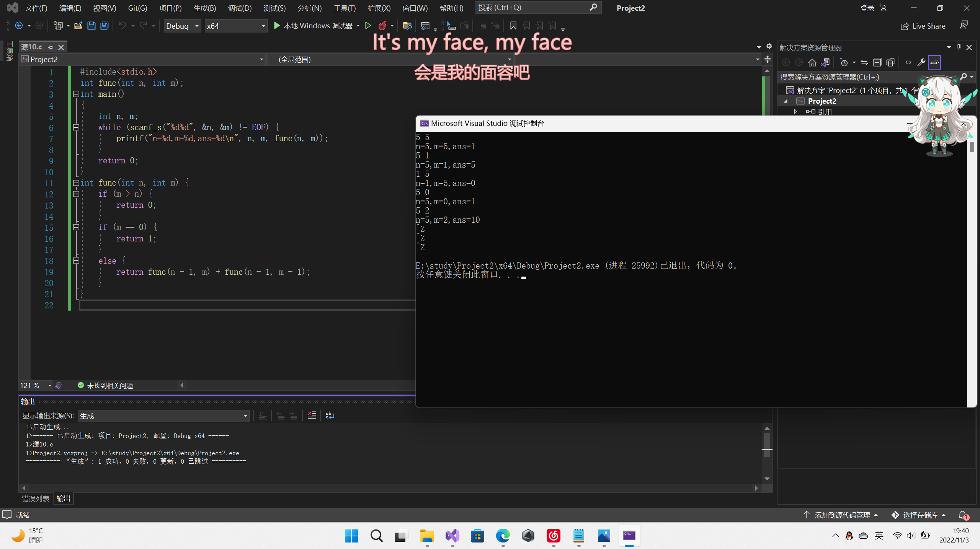The width and height of the screenshot is (980, 549).
Task: Start without debugging using the green outline arrow
Action: [x=368, y=26]
